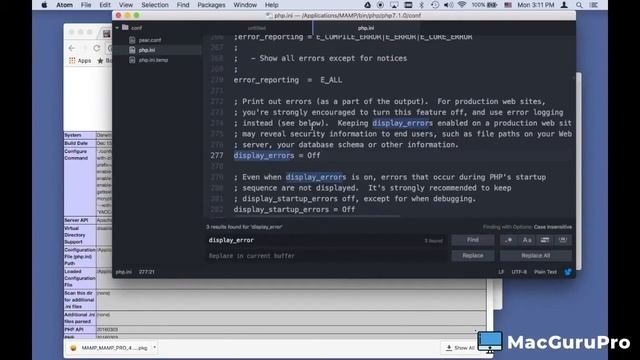640x360 pixels.
Task: Collapse the conf folder in tree view
Action: [118, 28]
